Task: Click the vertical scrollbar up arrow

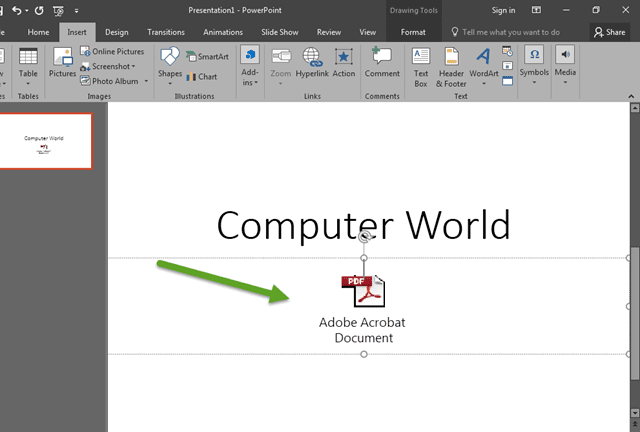Action: pyautogui.click(x=635, y=108)
